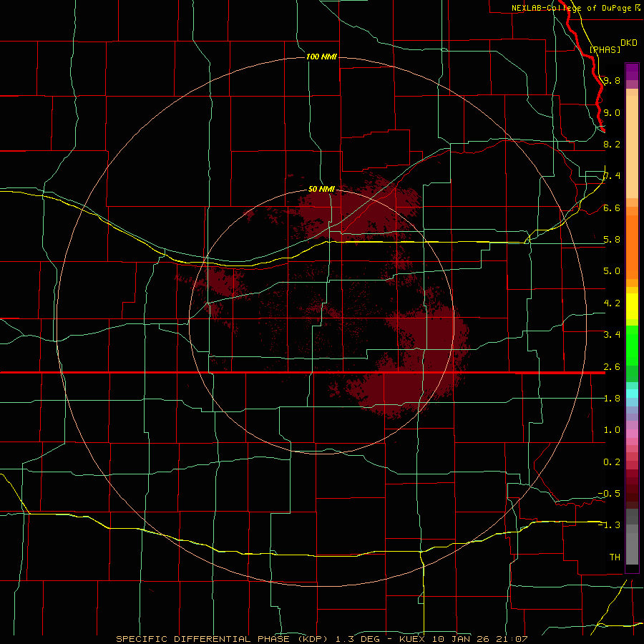Viewport: 644px width, 644px height.
Task: Click the 8.2 value on the color scale
Action: pos(612,144)
